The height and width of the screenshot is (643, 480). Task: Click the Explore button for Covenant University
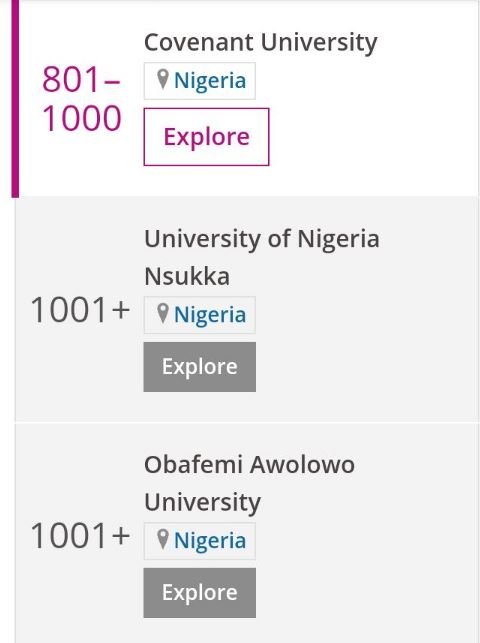coord(206,137)
